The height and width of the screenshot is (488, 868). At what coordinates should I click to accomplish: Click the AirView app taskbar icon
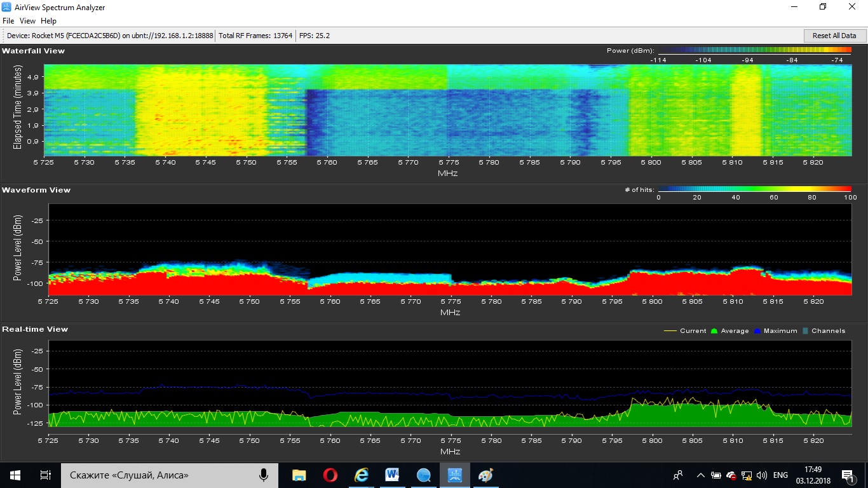[x=454, y=475]
